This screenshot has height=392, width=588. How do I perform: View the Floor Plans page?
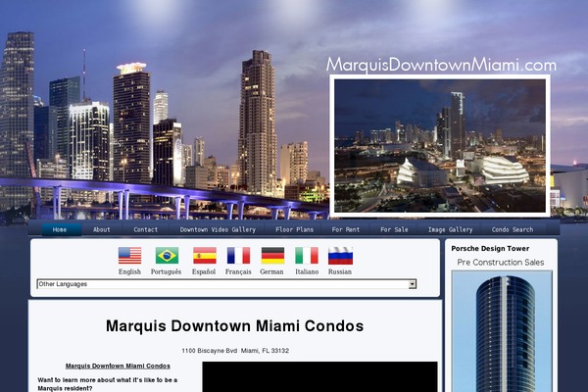(294, 229)
